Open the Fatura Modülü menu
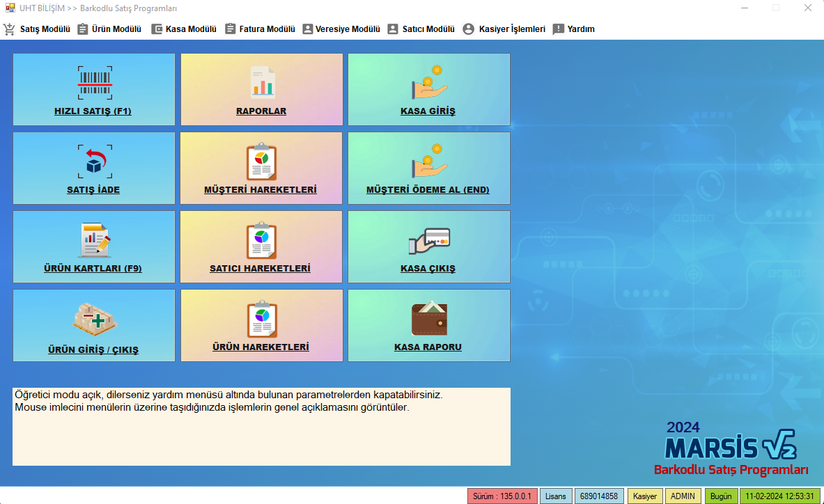 260,29
